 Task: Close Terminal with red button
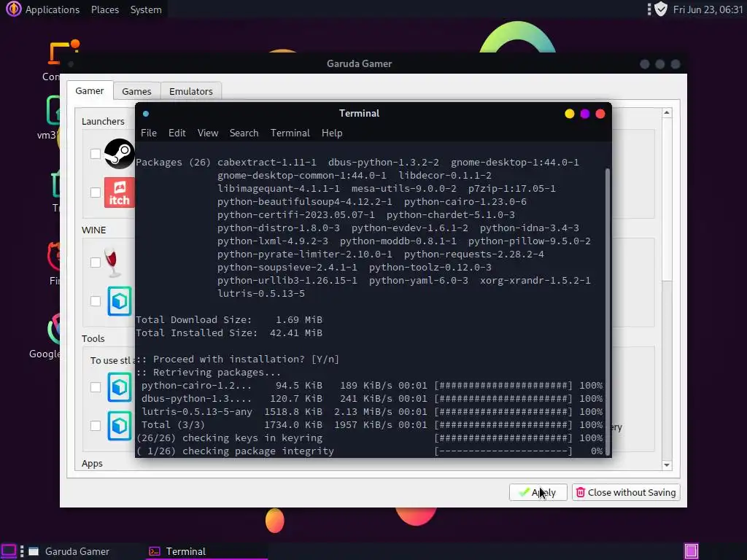[x=600, y=114]
